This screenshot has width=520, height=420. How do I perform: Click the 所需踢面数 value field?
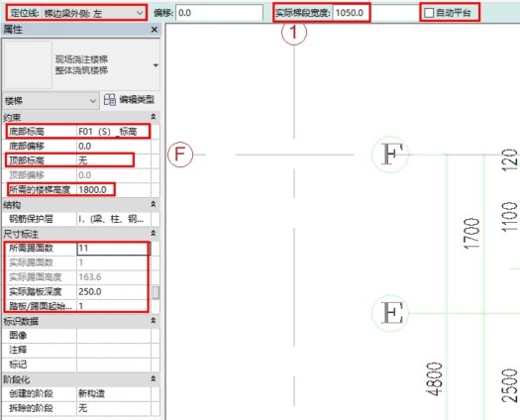pos(114,249)
